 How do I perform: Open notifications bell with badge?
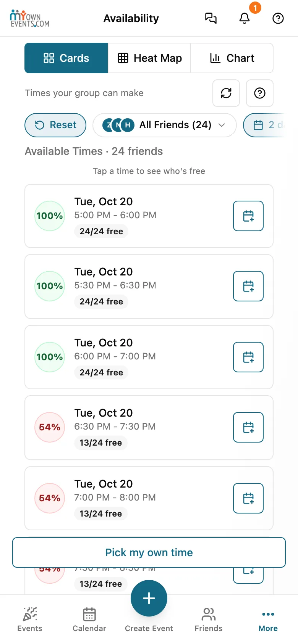tap(245, 18)
